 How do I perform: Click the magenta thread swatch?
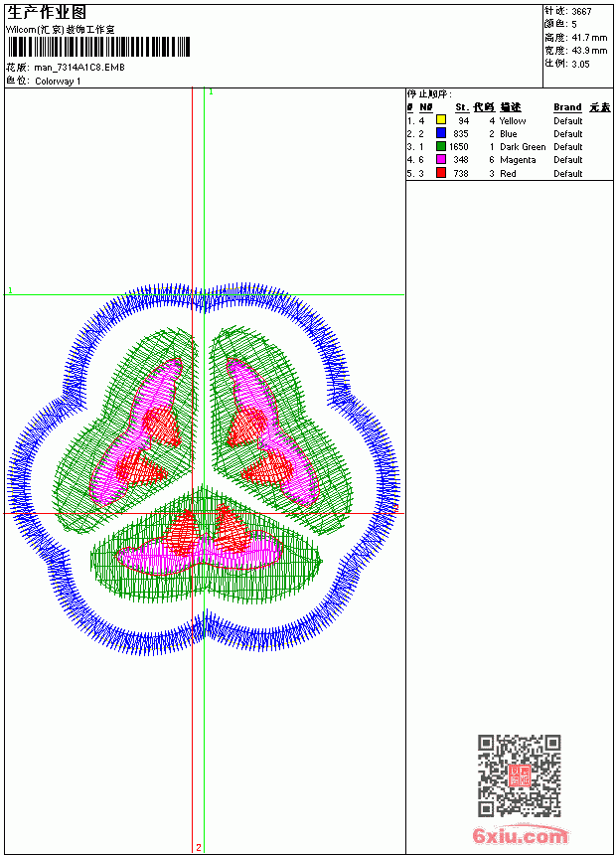pyautogui.click(x=441, y=159)
